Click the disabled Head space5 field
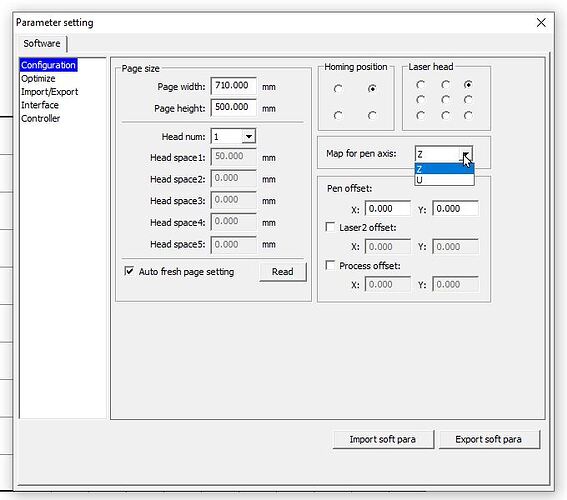 (234, 245)
